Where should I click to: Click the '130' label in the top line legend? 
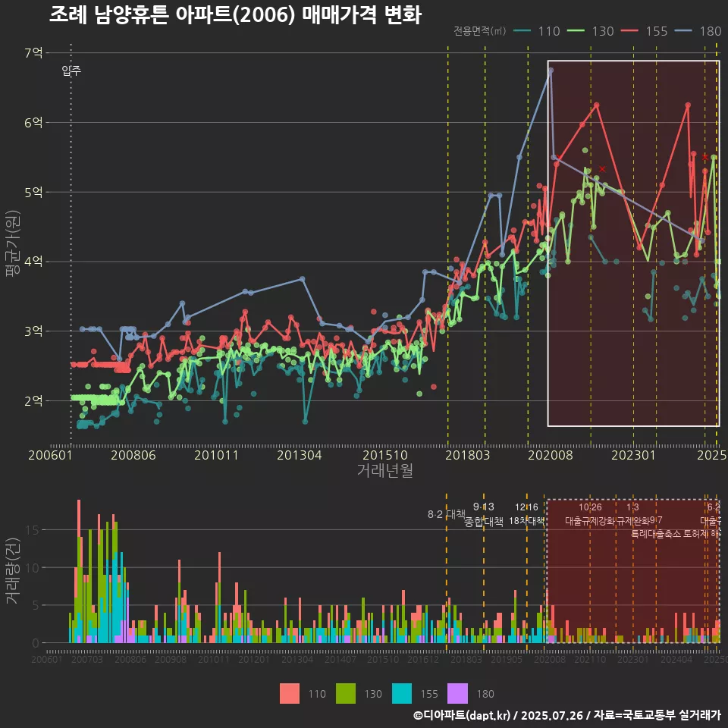[603, 31]
